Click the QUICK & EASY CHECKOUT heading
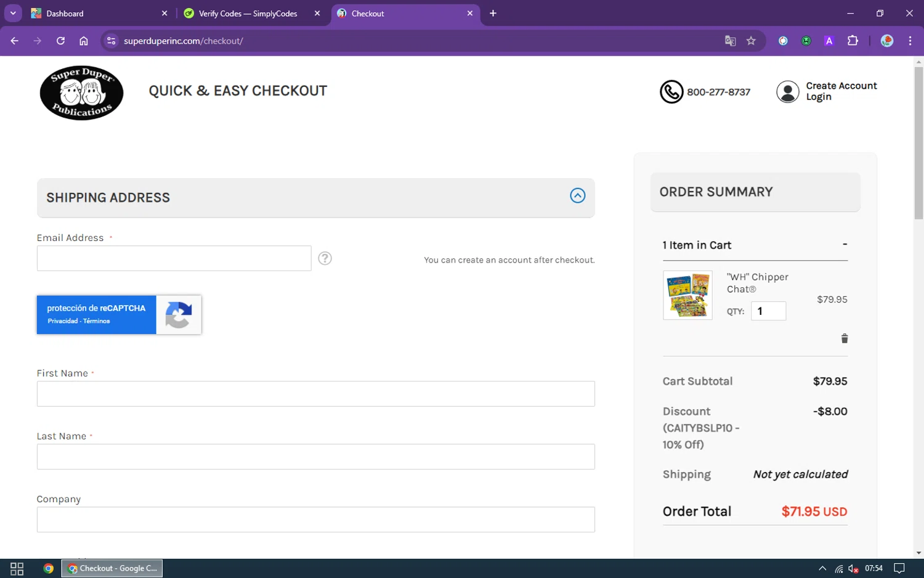This screenshot has height=578, width=924. tap(238, 91)
